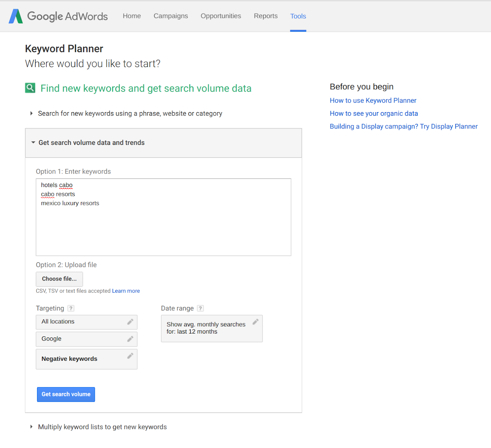This screenshot has width=491, height=448.
Task: Edit Negative keywords pencil icon
Action: 130,355
